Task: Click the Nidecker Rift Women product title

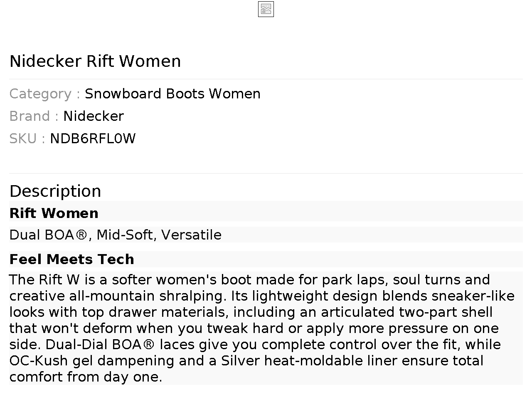Action: (x=95, y=61)
